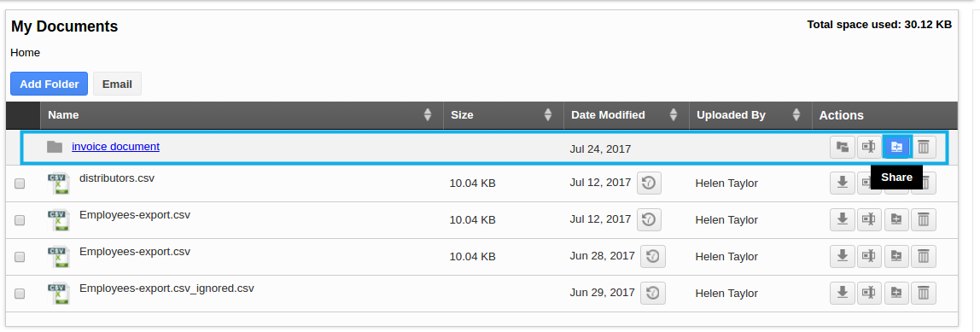Screen dimensions: 980x332
Task: Move the invoice document folder
Action: coord(843,147)
